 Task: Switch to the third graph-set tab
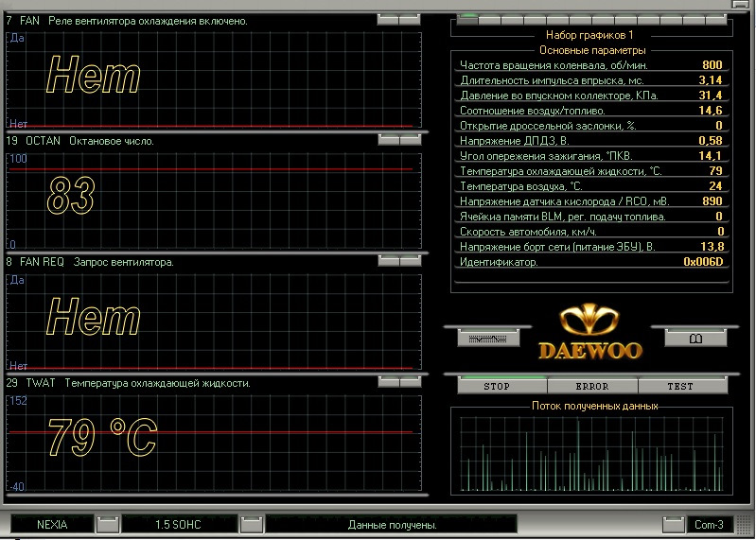(x=513, y=20)
